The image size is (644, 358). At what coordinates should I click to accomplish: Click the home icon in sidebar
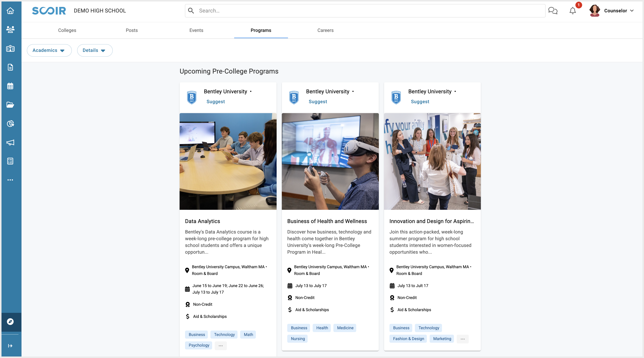[10, 11]
